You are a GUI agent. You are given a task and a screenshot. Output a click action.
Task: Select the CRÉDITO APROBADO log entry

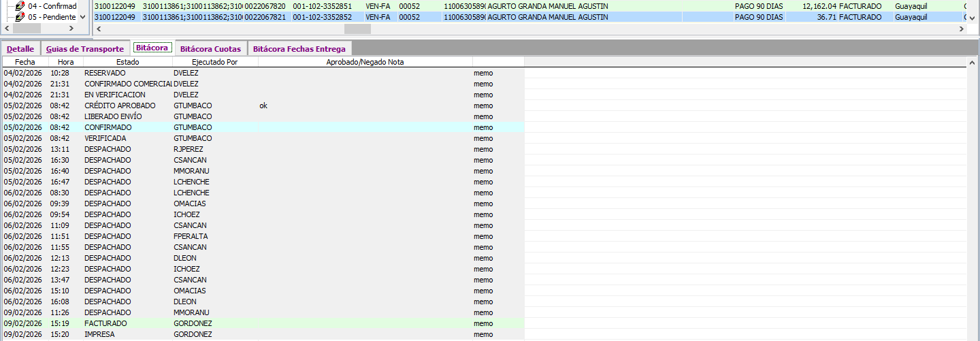pos(120,105)
